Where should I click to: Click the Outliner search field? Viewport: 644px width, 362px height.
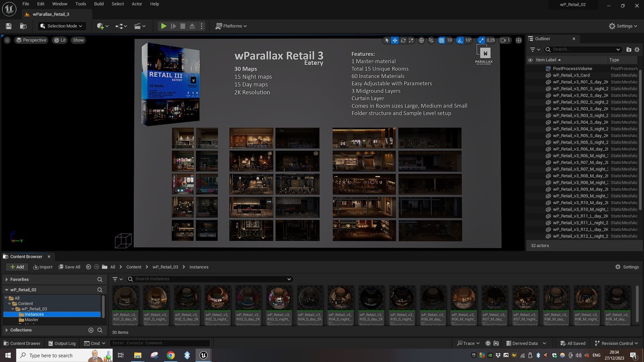584,49
